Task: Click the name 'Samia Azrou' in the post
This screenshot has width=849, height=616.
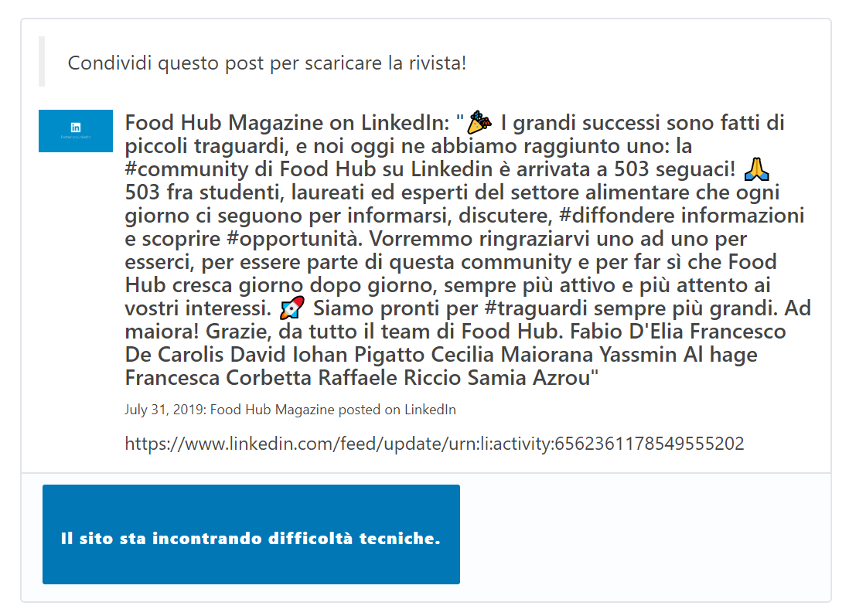Action: (528, 378)
